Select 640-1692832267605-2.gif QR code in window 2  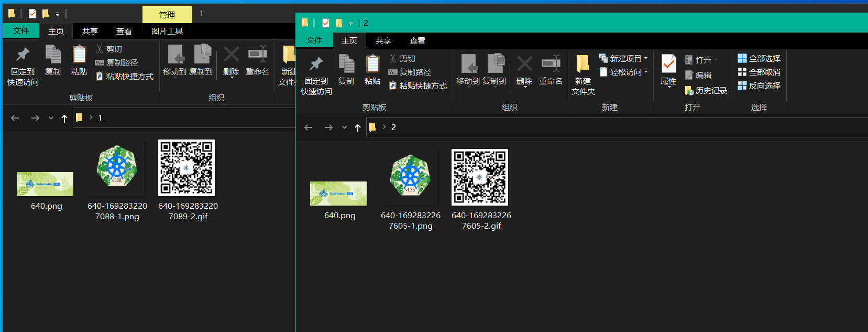[481, 190]
